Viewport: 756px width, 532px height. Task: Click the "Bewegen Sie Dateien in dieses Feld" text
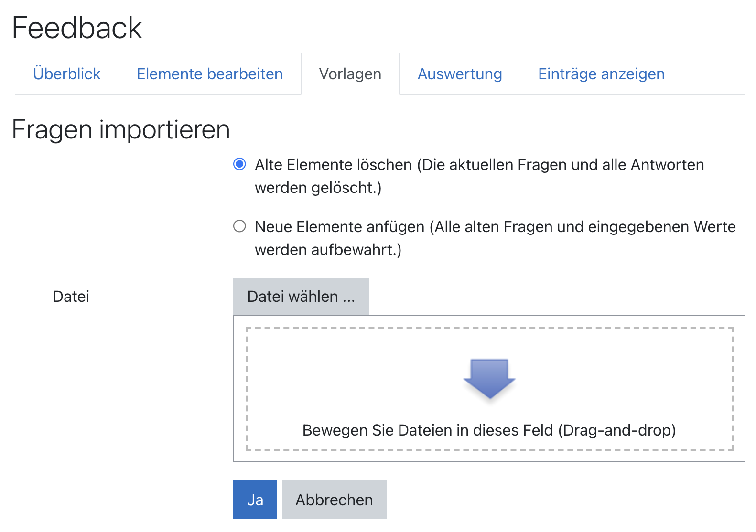(489, 430)
